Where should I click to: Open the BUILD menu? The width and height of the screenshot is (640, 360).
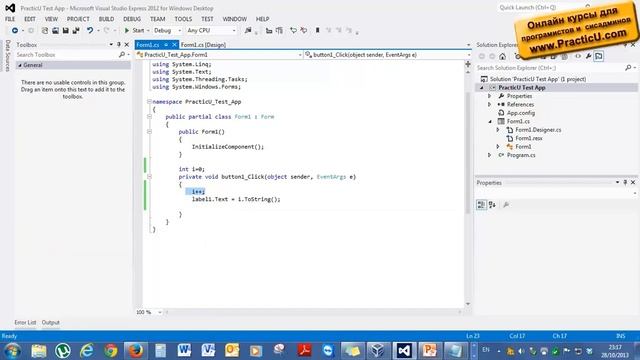(x=106, y=19)
